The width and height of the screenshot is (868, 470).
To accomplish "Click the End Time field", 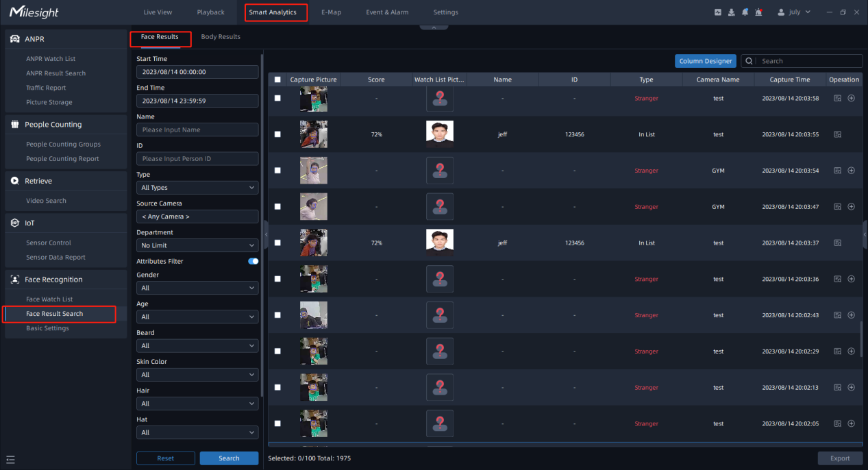I will tap(197, 101).
